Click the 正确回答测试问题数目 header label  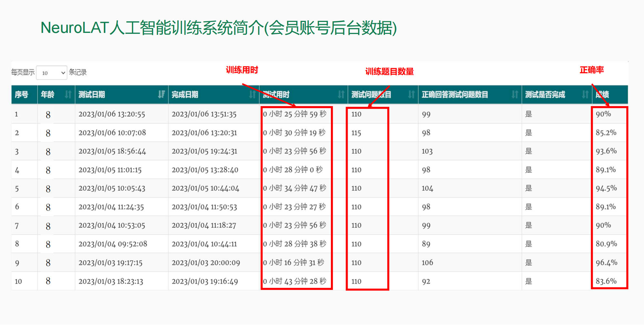[455, 94]
